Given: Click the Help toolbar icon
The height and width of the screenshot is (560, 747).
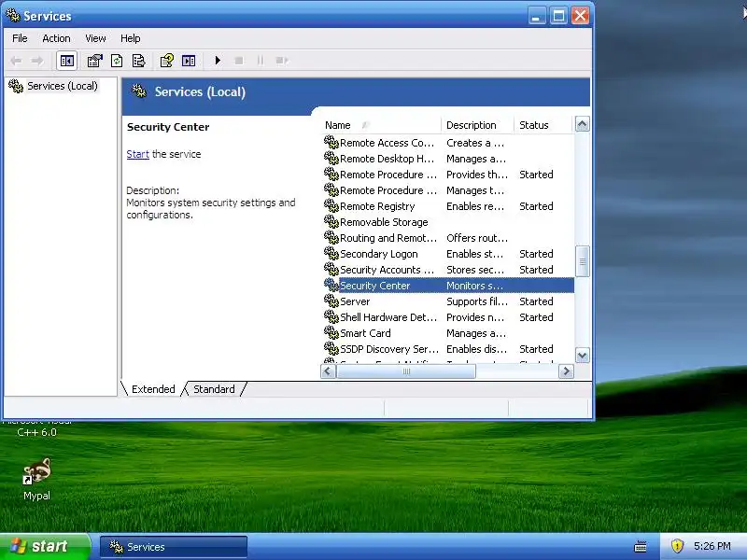Looking at the screenshot, I should [x=166, y=61].
